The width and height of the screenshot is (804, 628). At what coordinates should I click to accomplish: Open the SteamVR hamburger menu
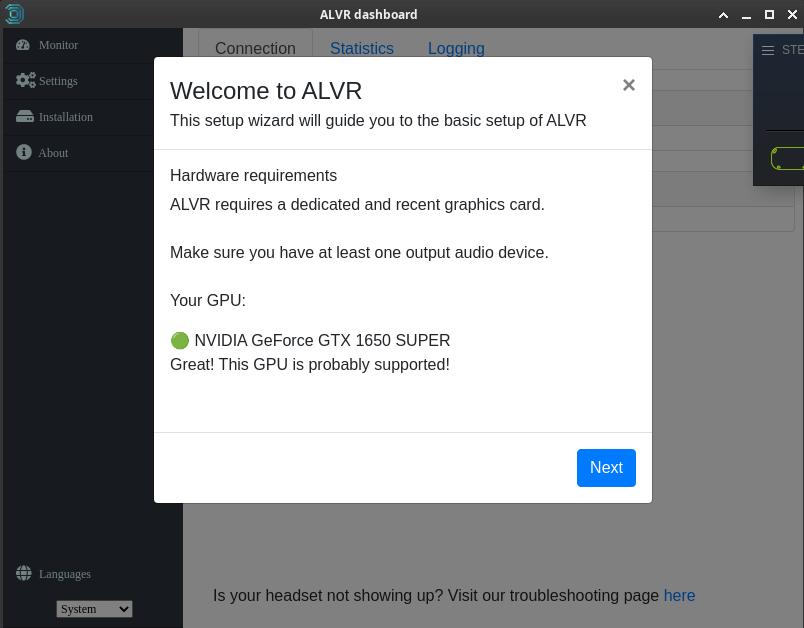[x=769, y=50]
